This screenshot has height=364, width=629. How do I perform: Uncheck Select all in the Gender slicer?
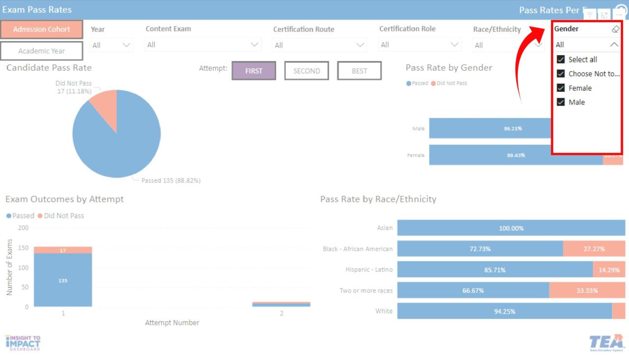(x=561, y=59)
